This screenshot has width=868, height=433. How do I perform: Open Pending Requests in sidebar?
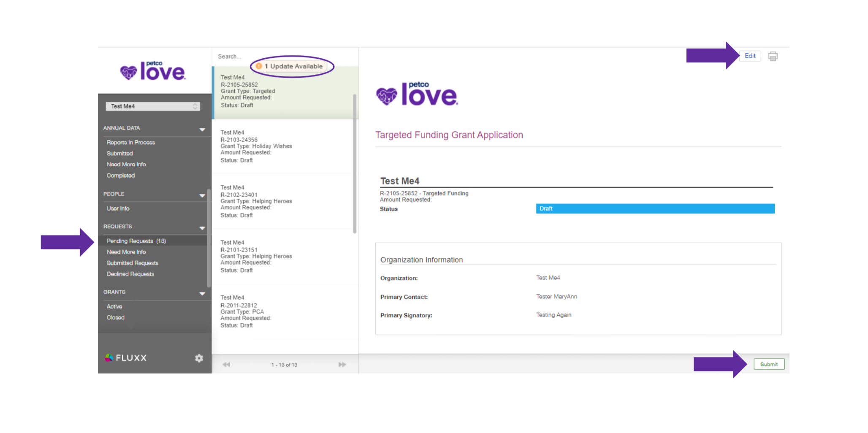coord(136,241)
